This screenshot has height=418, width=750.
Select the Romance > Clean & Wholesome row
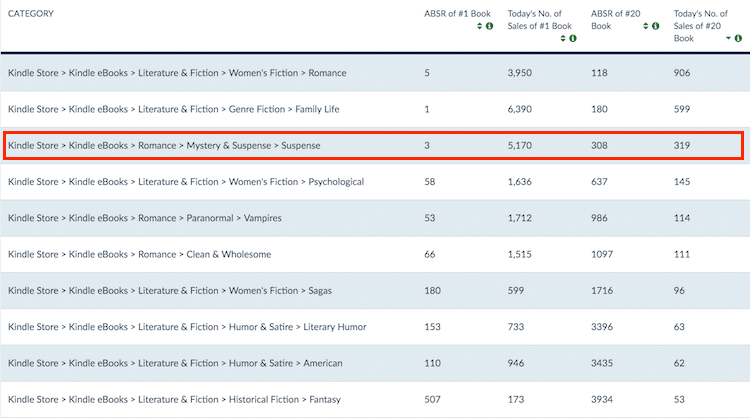(x=139, y=254)
